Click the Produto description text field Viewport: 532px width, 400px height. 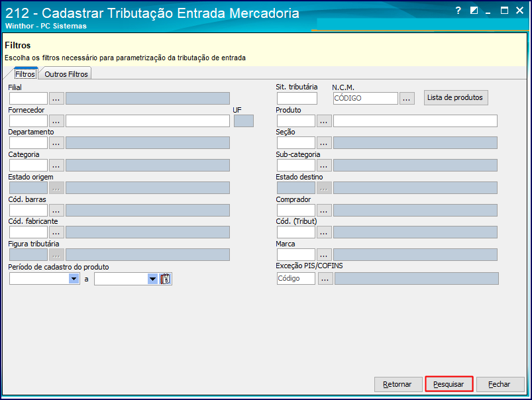[x=415, y=121]
